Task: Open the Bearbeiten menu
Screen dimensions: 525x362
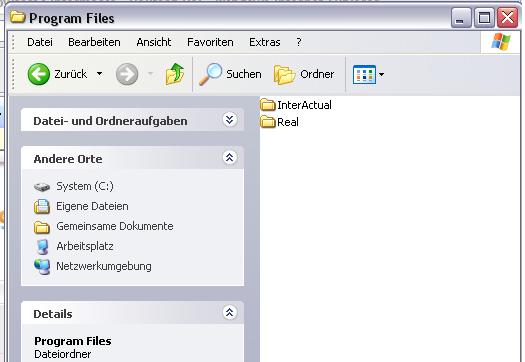Action: 94,42
